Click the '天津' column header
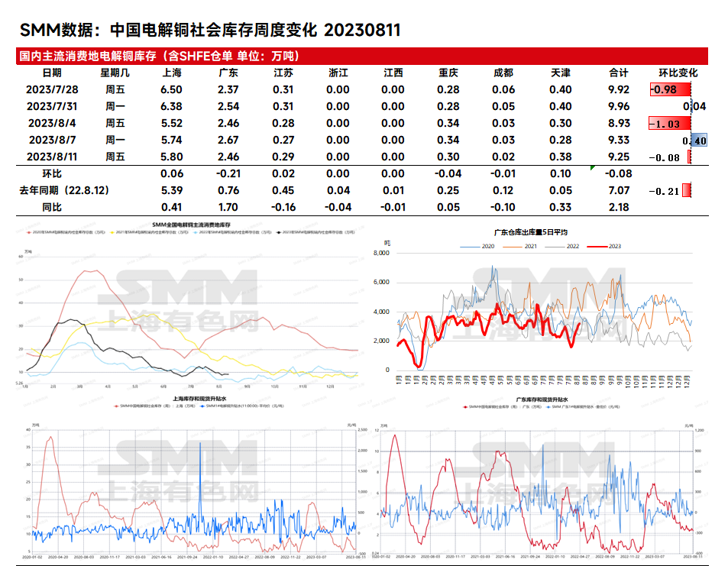 pyautogui.click(x=561, y=73)
